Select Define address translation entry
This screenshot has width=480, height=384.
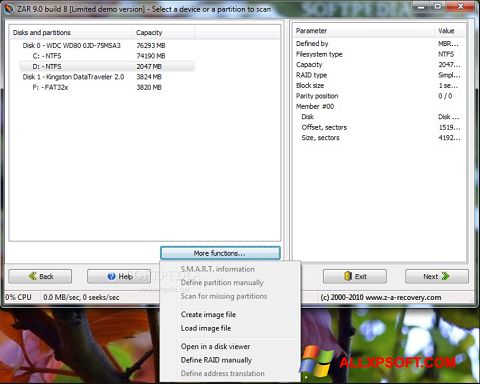[x=222, y=373]
